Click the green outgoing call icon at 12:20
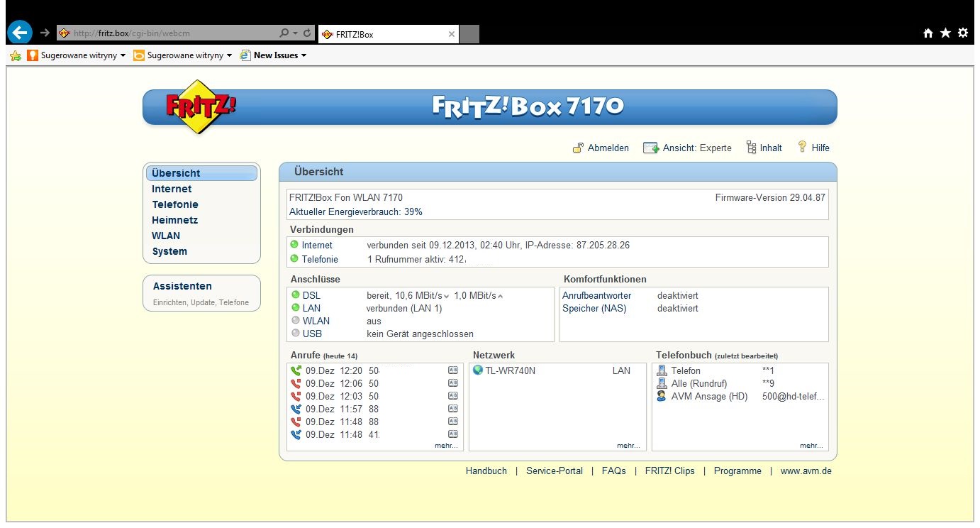The height and width of the screenshot is (528, 980). tap(296, 370)
